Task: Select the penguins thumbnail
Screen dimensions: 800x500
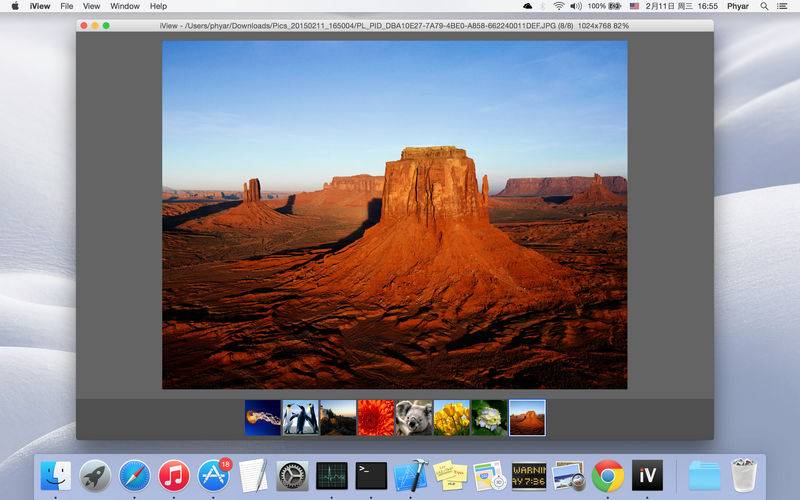Action: tap(301, 418)
